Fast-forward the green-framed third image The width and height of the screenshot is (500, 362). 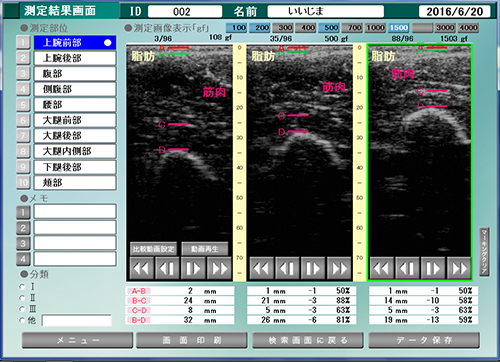[459, 268]
